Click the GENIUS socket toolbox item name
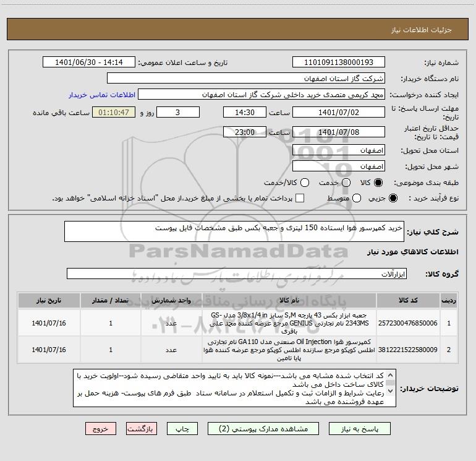This screenshot has height=461, width=476. [x=289, y=323]
